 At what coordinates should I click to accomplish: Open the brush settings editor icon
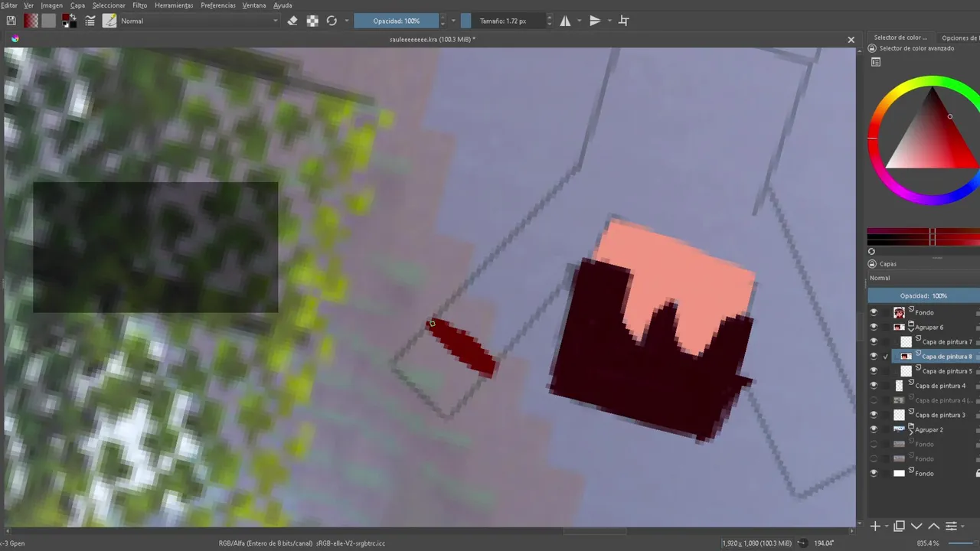point(90,21)
